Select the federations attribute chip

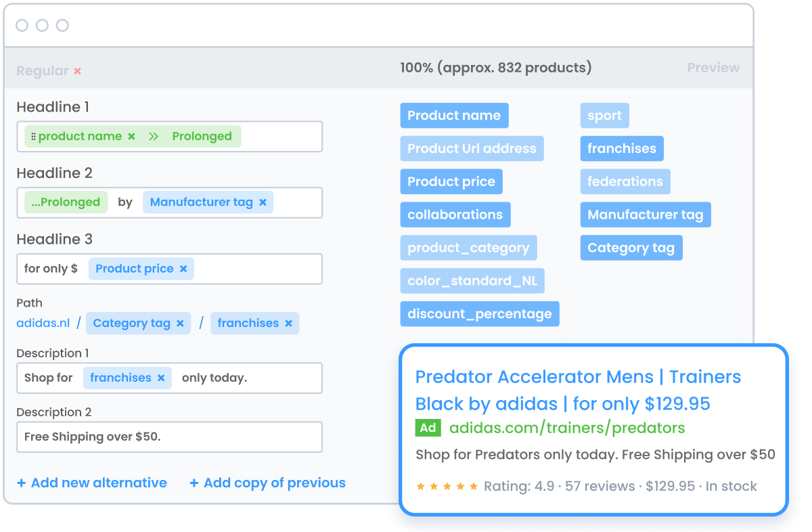pyautogui.click(x=625, y=181)
